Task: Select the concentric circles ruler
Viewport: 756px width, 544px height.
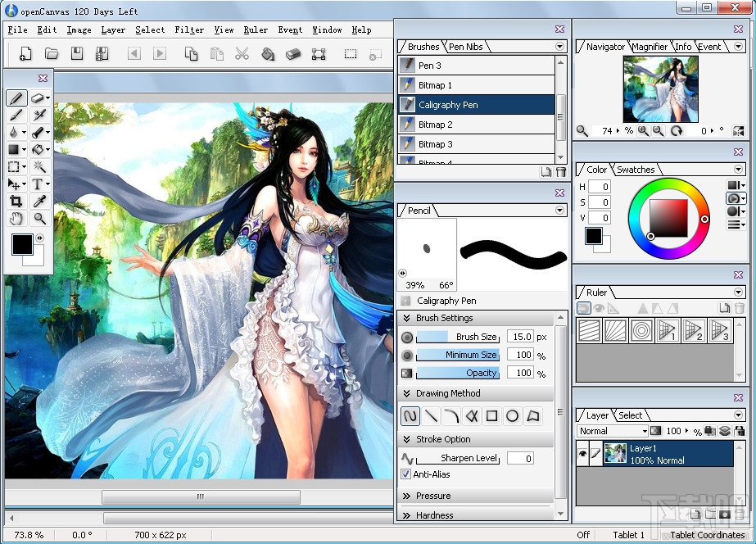Action: (641, 331)
